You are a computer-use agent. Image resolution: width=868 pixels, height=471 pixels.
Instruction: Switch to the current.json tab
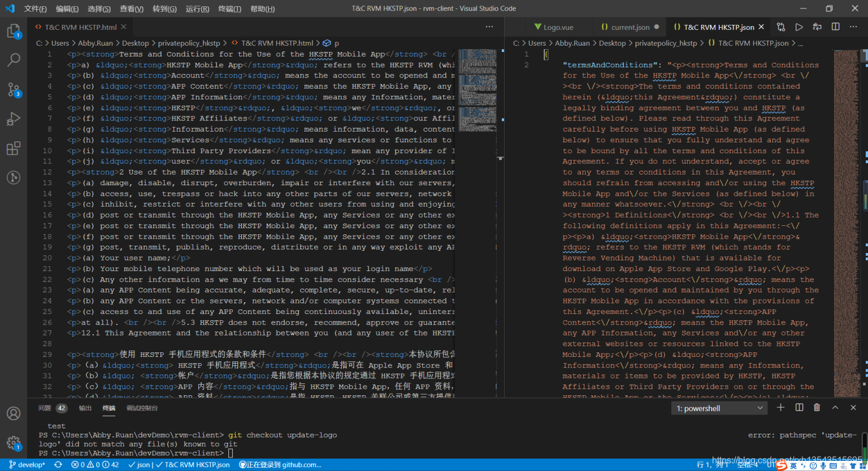coord(630,27)
